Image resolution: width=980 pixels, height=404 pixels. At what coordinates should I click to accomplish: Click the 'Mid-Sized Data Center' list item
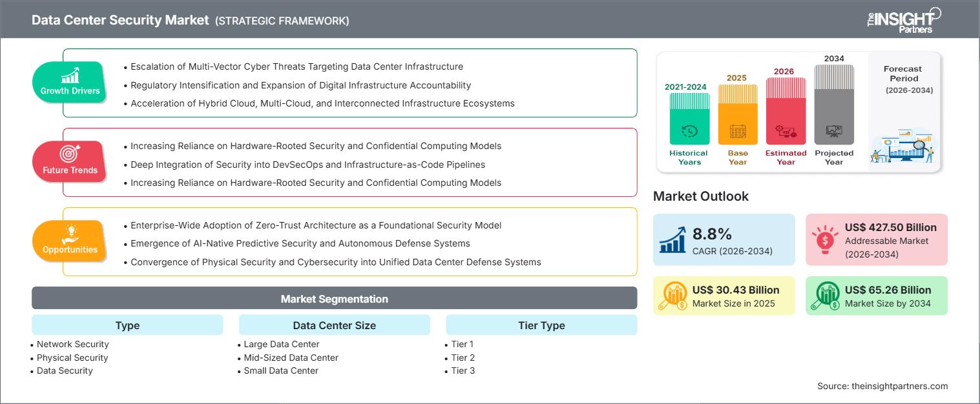[291, 358]
